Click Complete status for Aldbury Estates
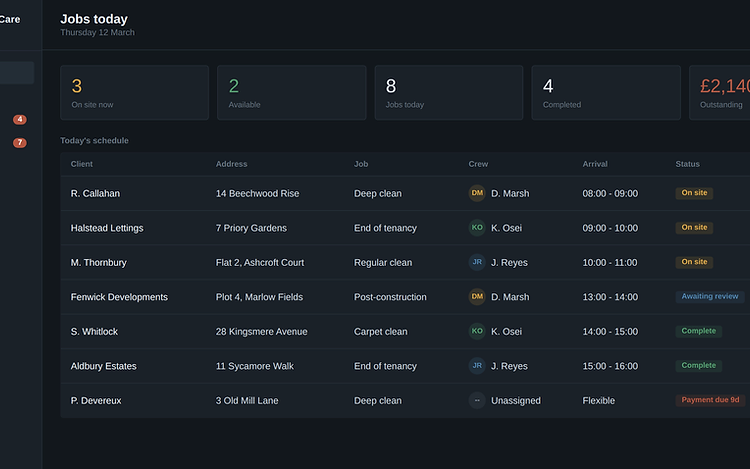750x469 pixels. [x=699, y=365]
